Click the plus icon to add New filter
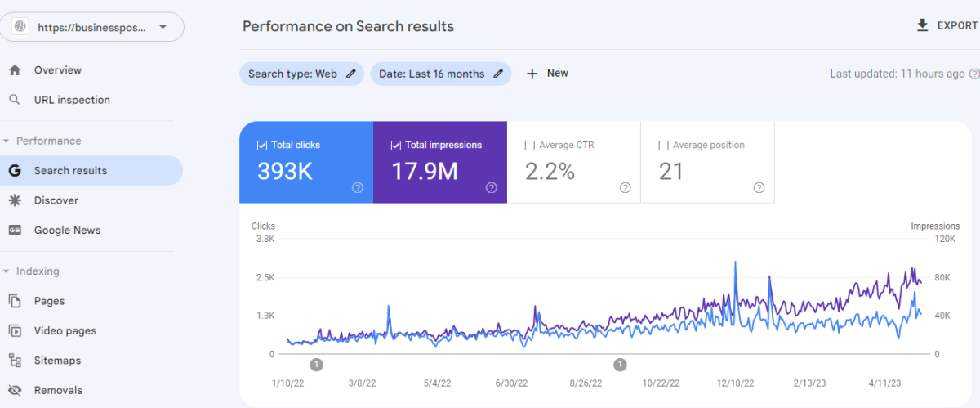This screenshot has width=980, height=408. pyautogui.click(x=532, y=74)
